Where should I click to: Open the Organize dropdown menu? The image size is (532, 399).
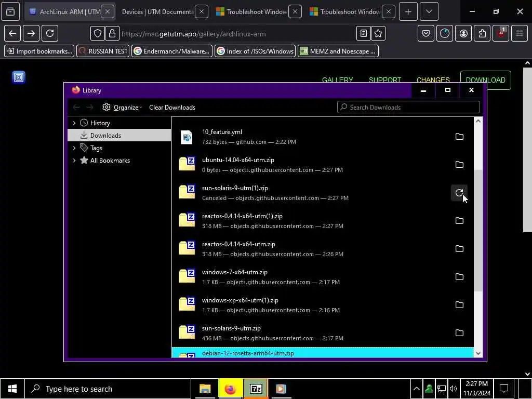(x=122, y=107)
